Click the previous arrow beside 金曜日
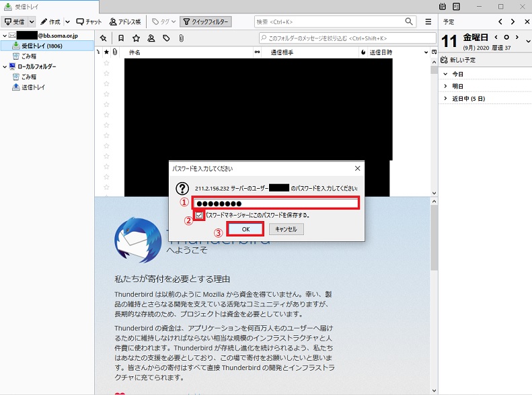Screen dimensions: 532x395 [496, 37]
